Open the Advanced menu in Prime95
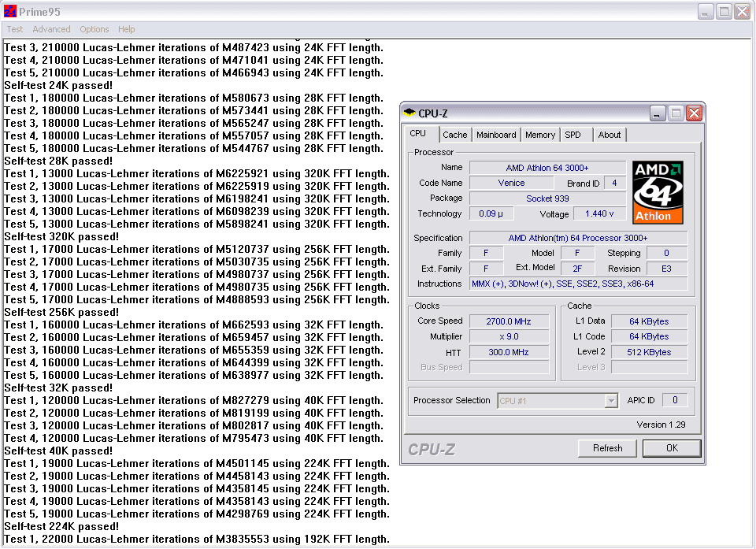This screenshot has height=549, width=756. [52, 29]
